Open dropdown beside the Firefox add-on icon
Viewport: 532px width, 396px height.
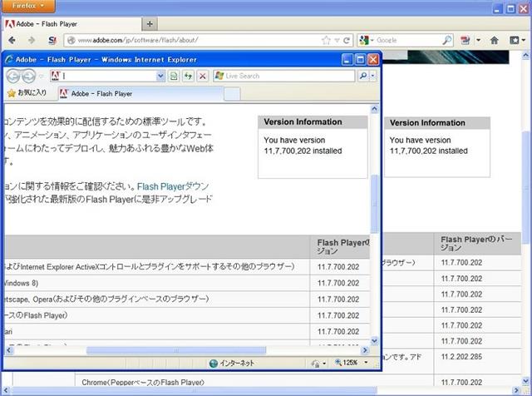tap(479, 41)
